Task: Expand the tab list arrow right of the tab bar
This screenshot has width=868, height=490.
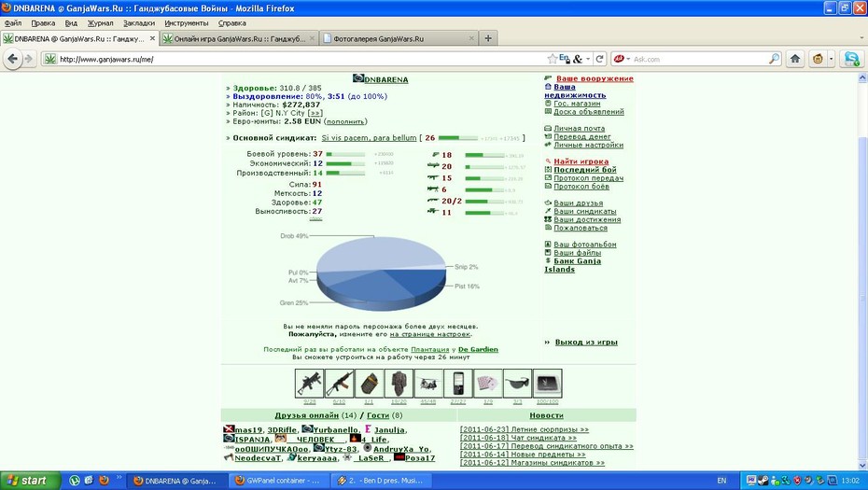Action: click(861, 38)
